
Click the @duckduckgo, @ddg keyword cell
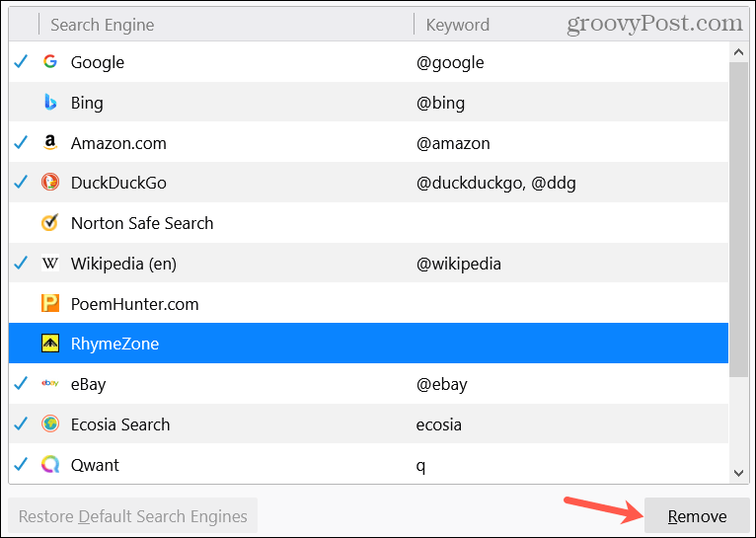pyautogui.click(x=495, y=183)
